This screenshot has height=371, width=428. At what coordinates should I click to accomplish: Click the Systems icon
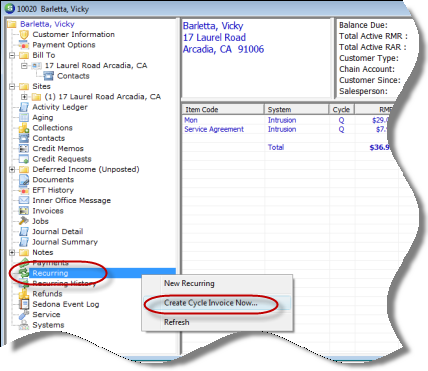(24, 325)
